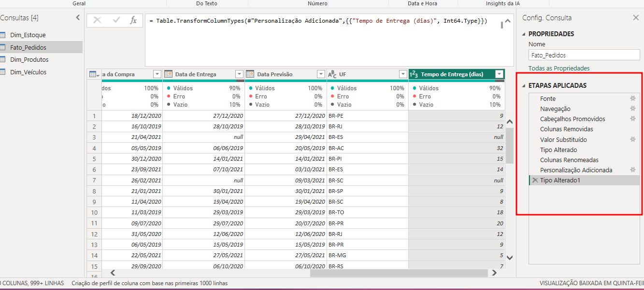Click the fx add step icon
Image resolution: width=644 pixels, height=290 pixels.
pos(133,20)
